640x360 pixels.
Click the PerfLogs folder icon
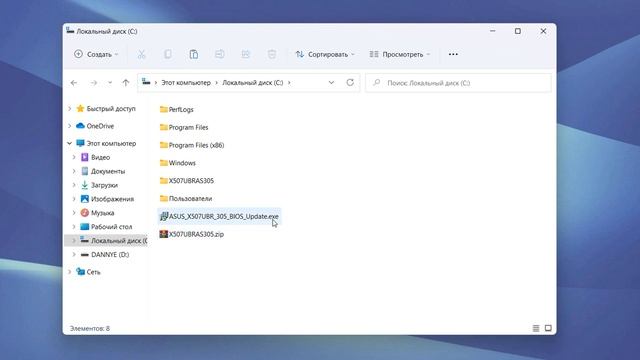164,109
